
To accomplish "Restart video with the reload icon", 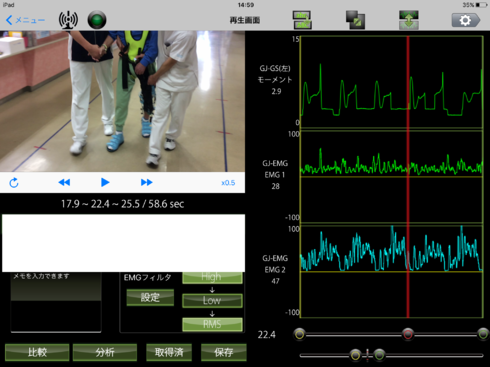I will coord(14,183).
